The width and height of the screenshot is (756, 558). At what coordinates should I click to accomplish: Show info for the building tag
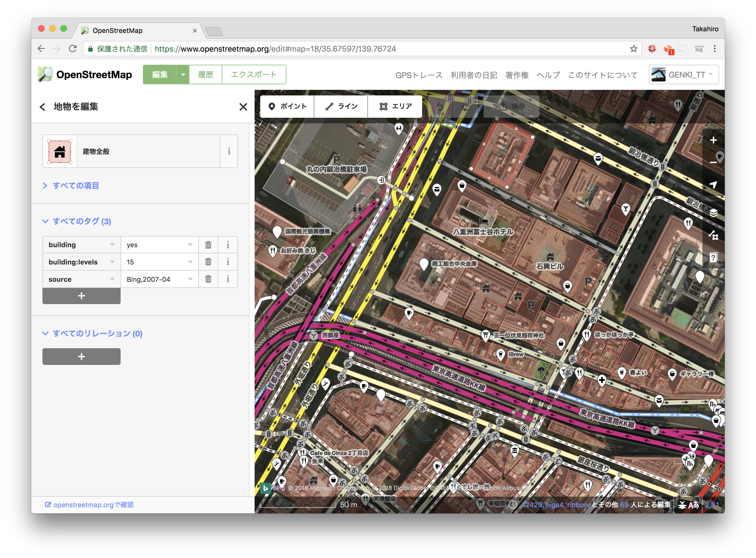pyautogui.click(x=228, y=245)
